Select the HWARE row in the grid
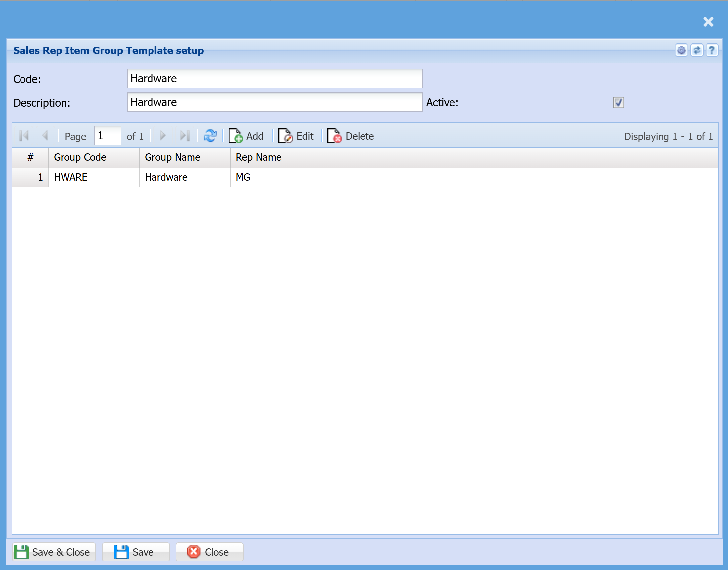728x570 pixels. (93, 177)
